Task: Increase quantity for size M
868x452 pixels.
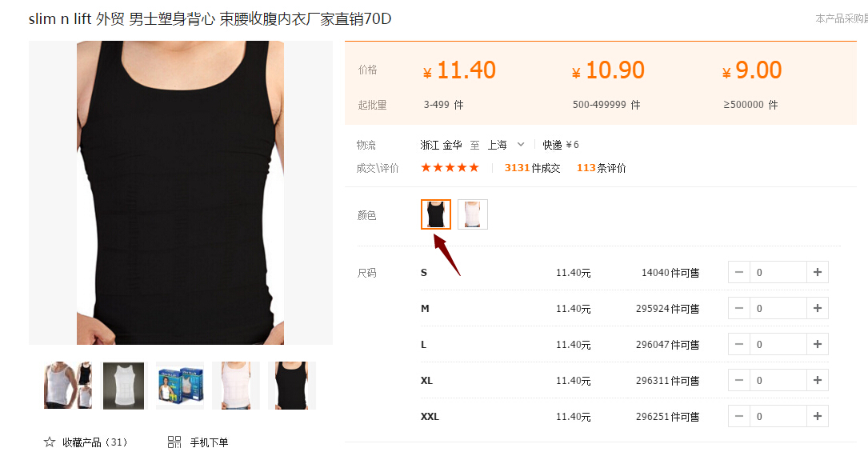Action: pos(817,308)
